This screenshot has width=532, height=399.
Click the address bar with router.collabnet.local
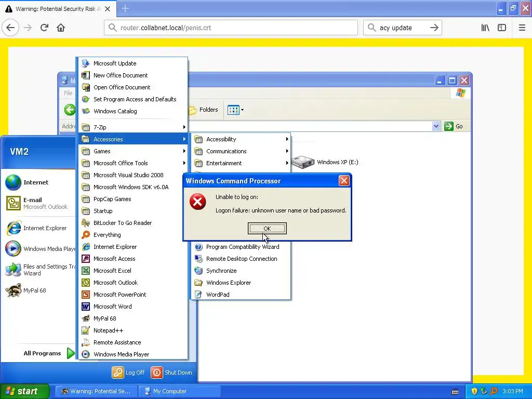231,28
